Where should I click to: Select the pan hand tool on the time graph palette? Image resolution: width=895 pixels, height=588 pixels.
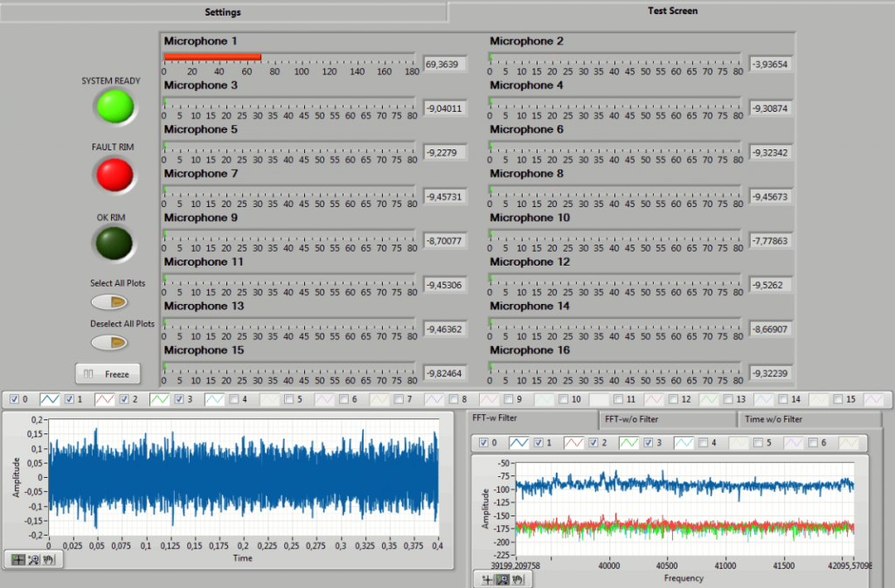tap(48, 559)
